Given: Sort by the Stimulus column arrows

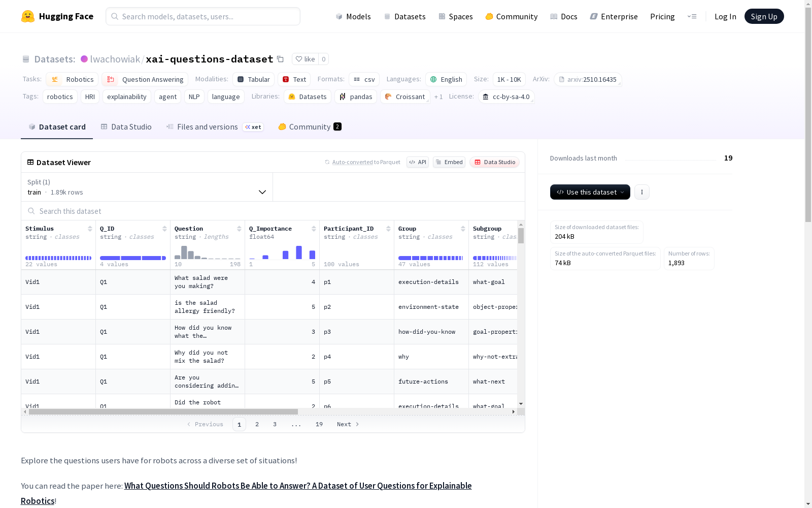Looking at the screenshot, I should [90, 229].
